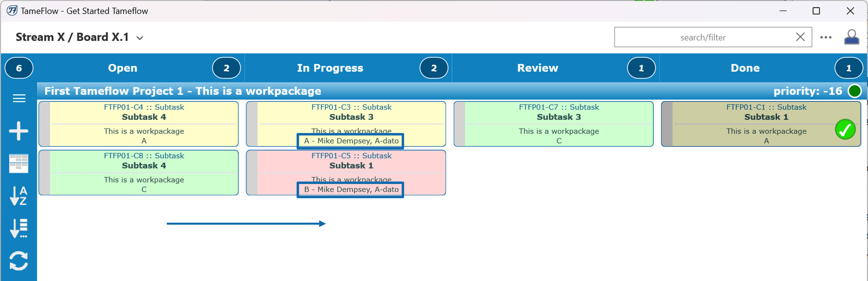
Task: Select the Done column header
Action: tap(745, 68)
